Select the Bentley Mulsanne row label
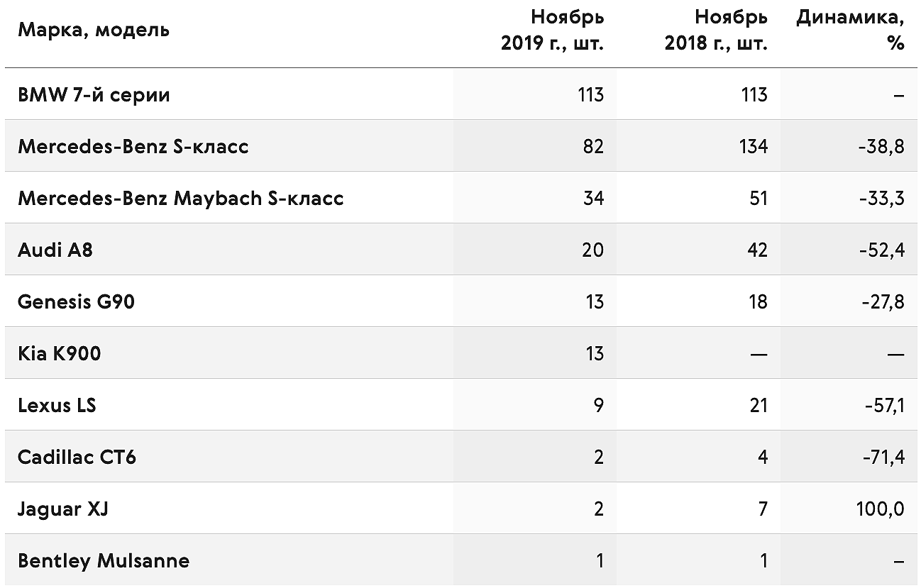Screen dimensions: 921x588 pyautogui.click(x=104, y=560)
